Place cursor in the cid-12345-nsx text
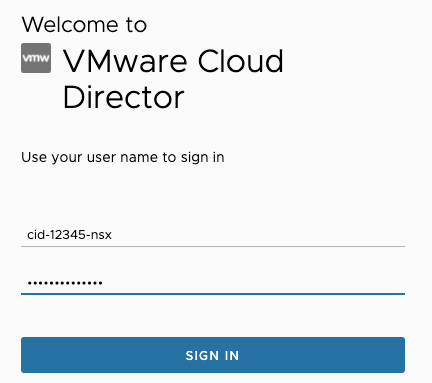The image size is (432, 383). [69, 235]
